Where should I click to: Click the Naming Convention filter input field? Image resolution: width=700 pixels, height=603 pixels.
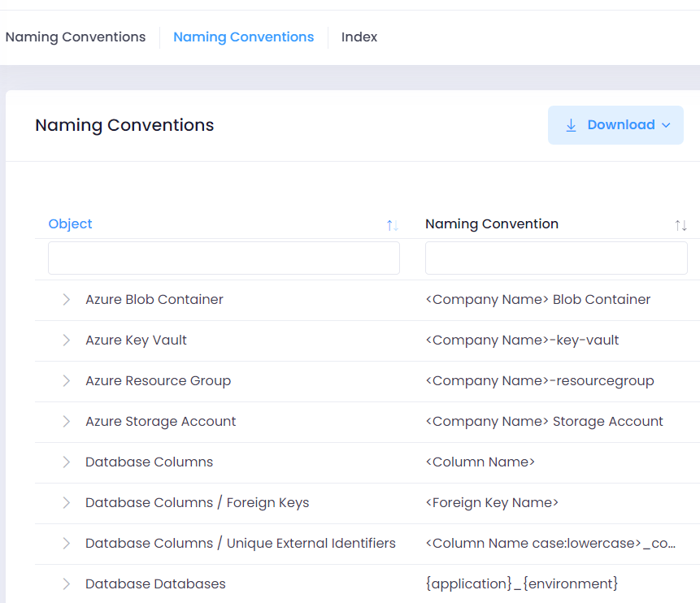coord(556,258)
